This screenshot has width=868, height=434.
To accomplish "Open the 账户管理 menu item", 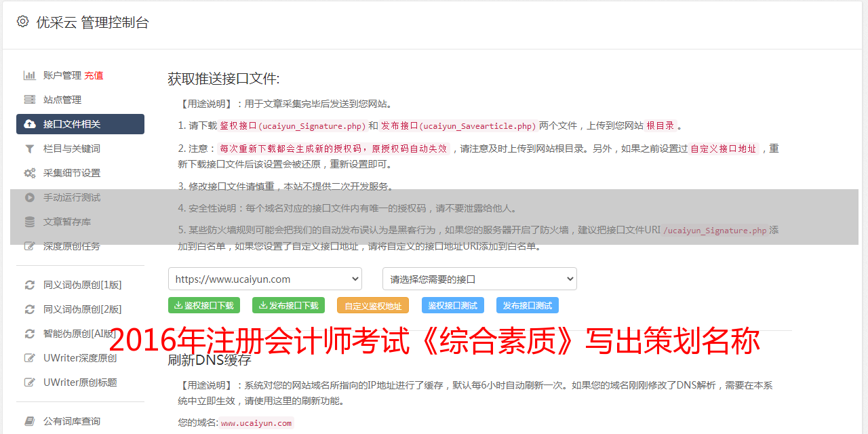I will 62,75.
